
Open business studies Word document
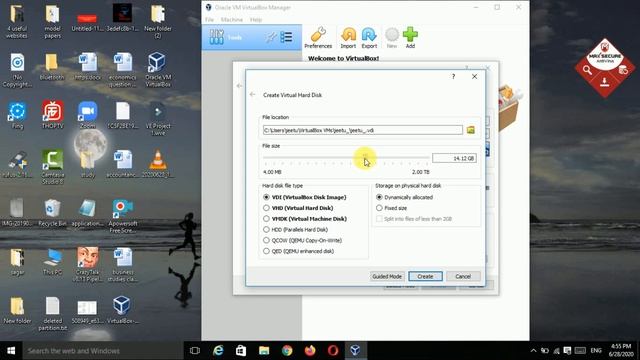(x=122, y=264)
